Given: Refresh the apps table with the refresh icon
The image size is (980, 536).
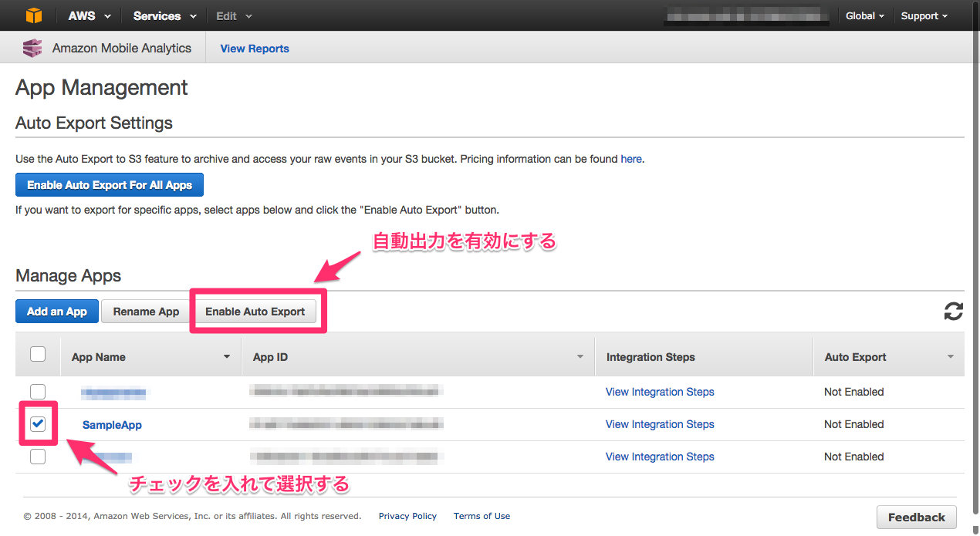Looking at the screenshot, I should [x=953, y=311].
